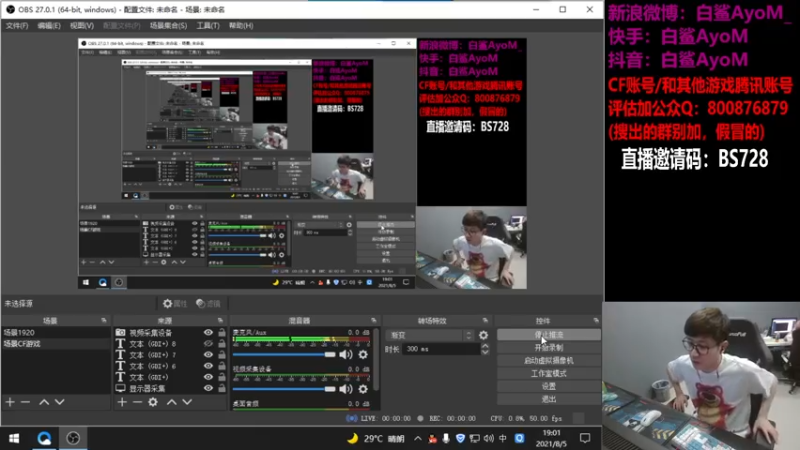Remove selected source with the minus icon
The height and width of the screenshot is (450, 800).
point(137,402)
